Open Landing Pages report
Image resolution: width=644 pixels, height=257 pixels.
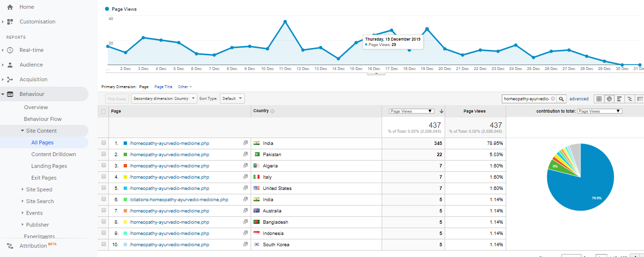coord(49,166)
